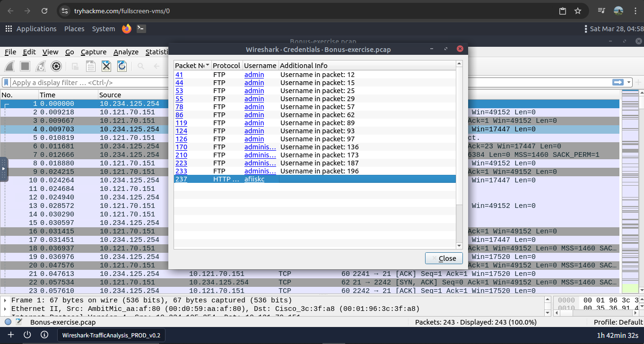Open the Capture menu
This screenshot has width=644, height=344.
(94, 52)
